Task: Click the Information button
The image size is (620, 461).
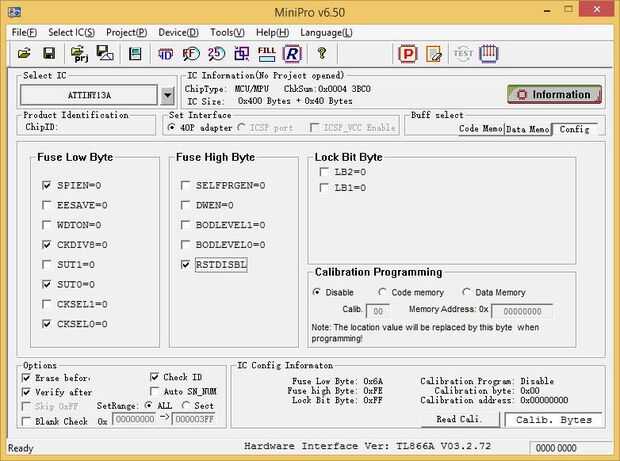Action: point(554,94)
